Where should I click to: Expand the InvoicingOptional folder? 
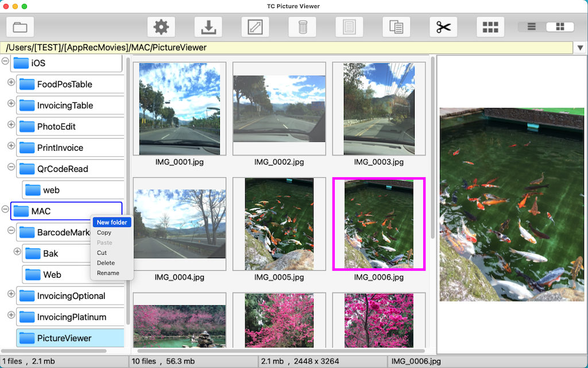point(11,294)
